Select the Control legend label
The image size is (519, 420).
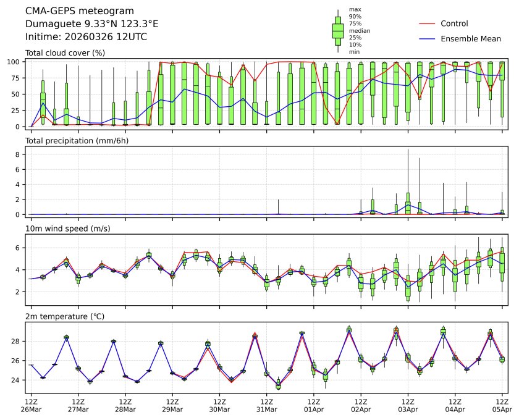click(x=454, y=23)
